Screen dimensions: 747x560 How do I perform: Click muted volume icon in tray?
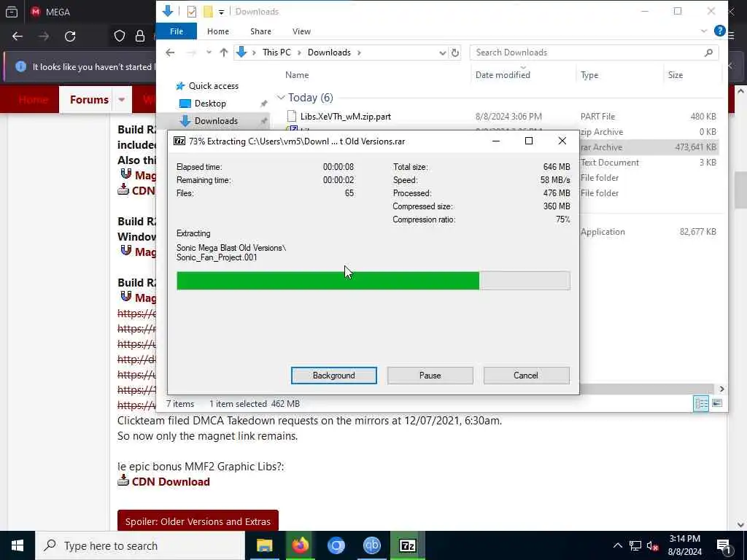(x=653, y=545)
